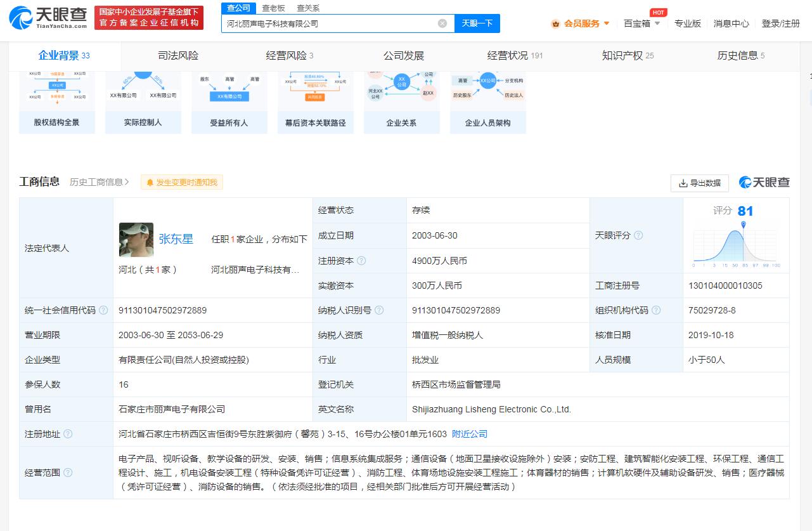Click the 导出数据 export button
The width and height of the screenshot is (812, 531).
(x=700, y=183)
